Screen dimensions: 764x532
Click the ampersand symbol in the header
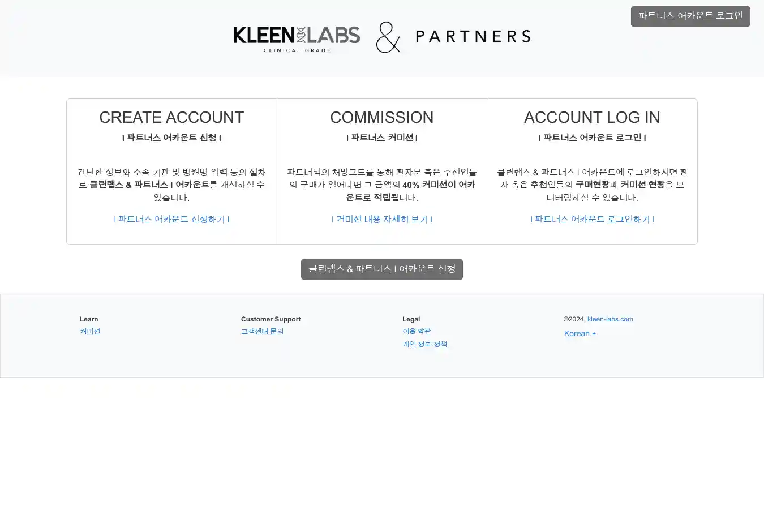(x=388, y=37)
